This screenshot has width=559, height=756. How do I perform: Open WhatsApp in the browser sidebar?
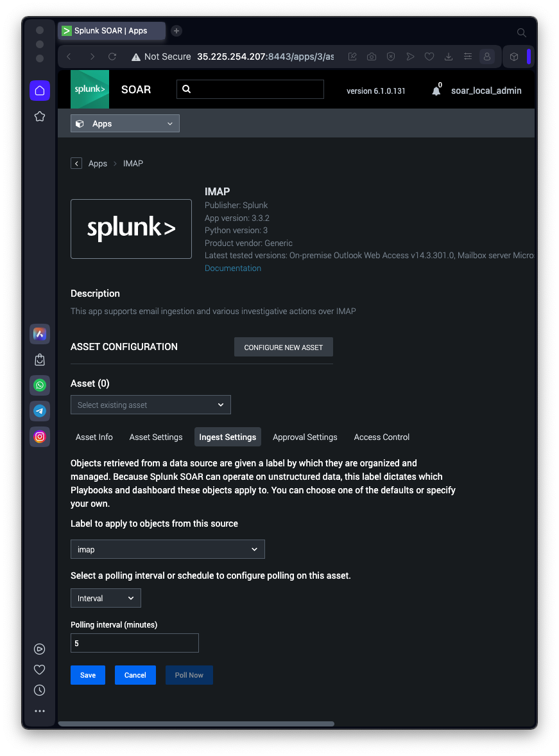[40, 385]
